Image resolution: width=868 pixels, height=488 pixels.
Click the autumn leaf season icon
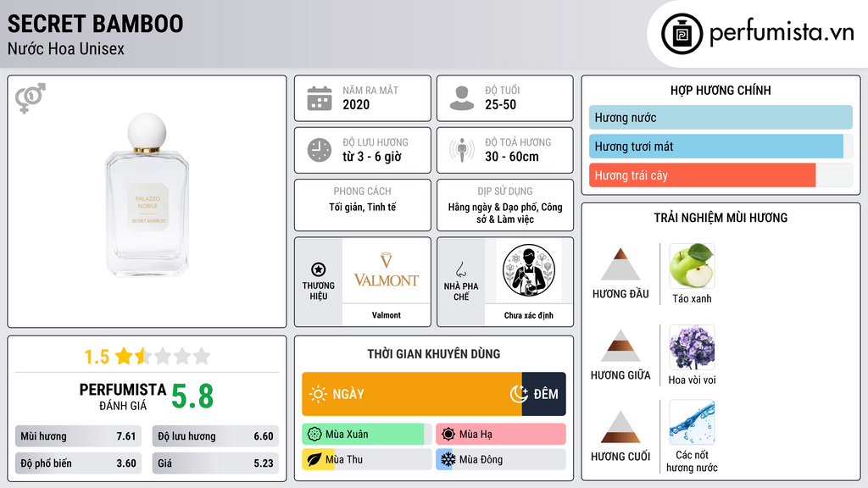tap(314, 459)
